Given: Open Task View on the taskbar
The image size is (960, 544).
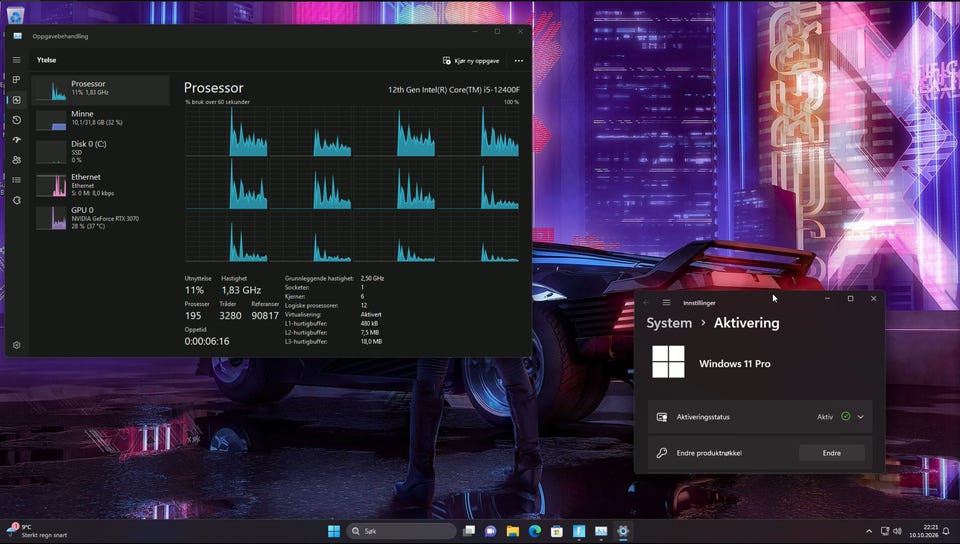Looking at the screenshot, I should [x=468, y=531].
